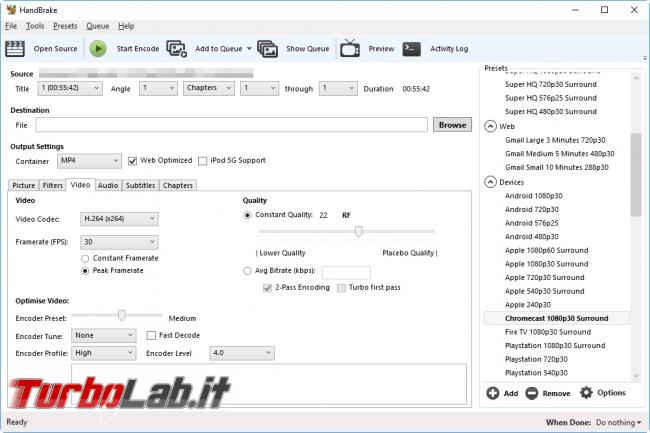Enable the Fast Decode checkbox
The width and height of the screenshot is (650, 433).
pos(151,335)
